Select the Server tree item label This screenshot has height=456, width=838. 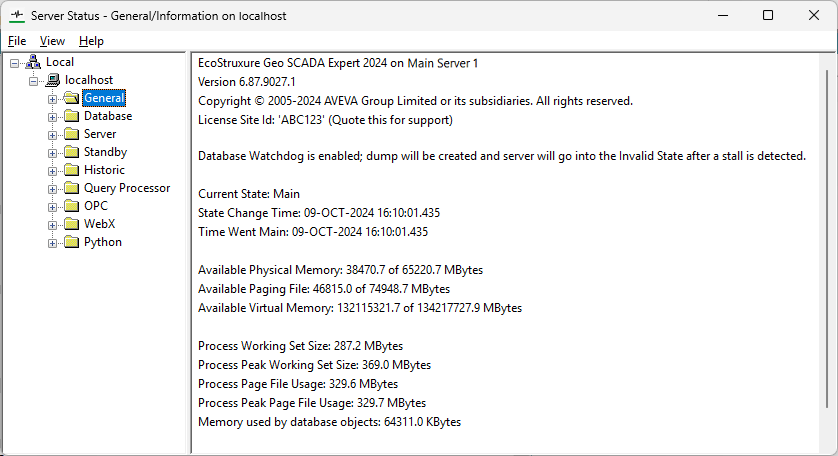click(100, 134)
